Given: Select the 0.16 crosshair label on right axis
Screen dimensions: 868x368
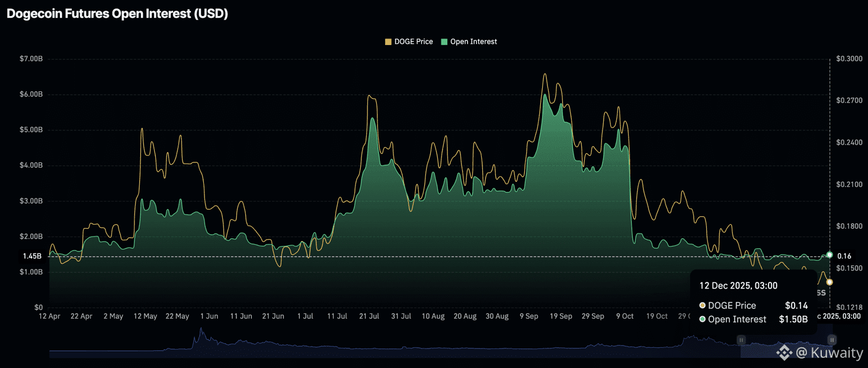Looking at the screenshot, I should [x=844, y=256].
